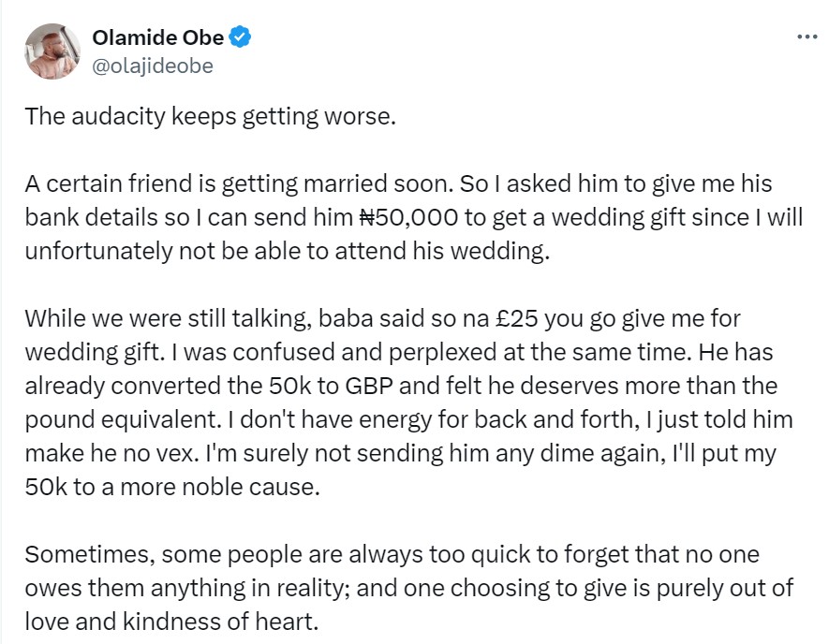829x644 pixels.
Task: Open the three-dot more options menu
Action: (806, 37)
